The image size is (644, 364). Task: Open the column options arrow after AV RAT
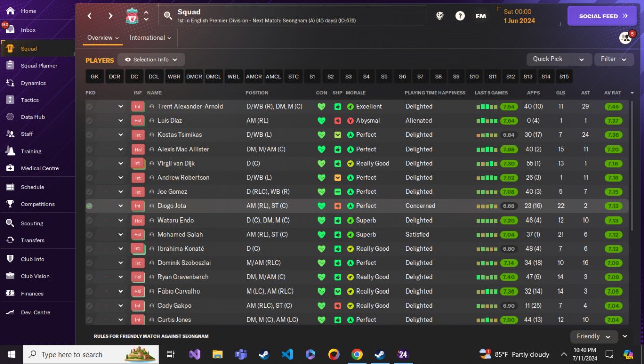[x=632, y=93]
